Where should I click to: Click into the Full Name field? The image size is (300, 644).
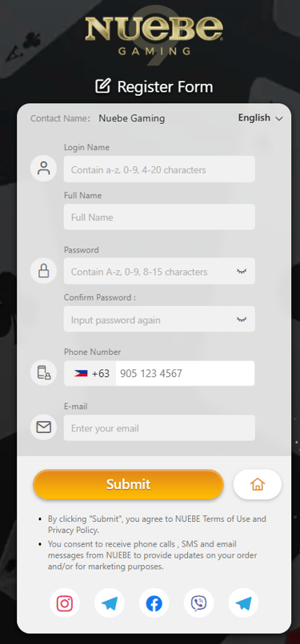coord(159,217)
